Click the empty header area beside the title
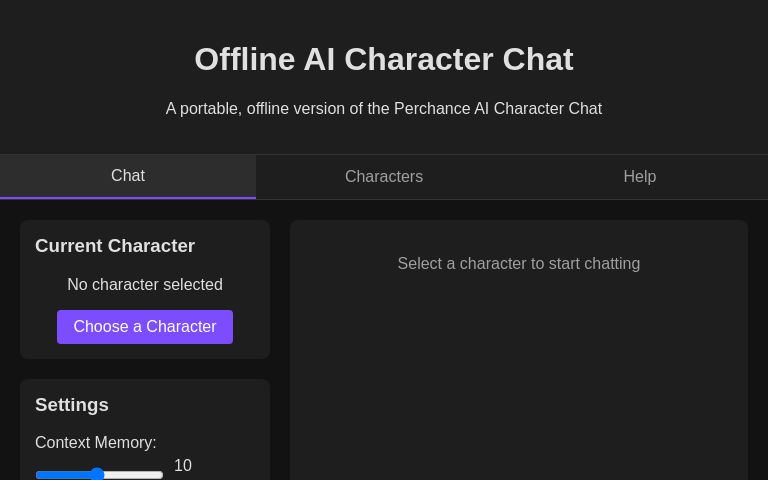Screen dimensions: 768x480 (680, 60)
